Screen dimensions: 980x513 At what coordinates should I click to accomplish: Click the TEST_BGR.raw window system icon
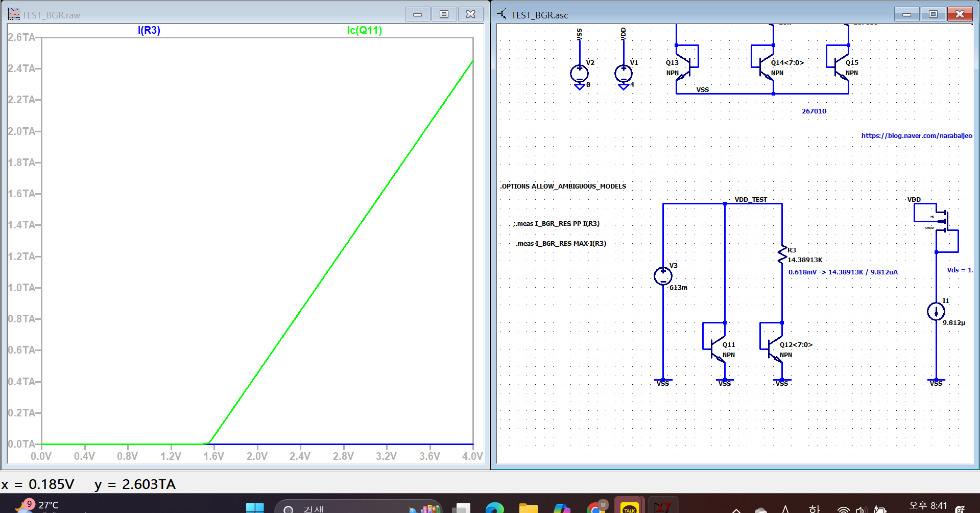[14, 14]
